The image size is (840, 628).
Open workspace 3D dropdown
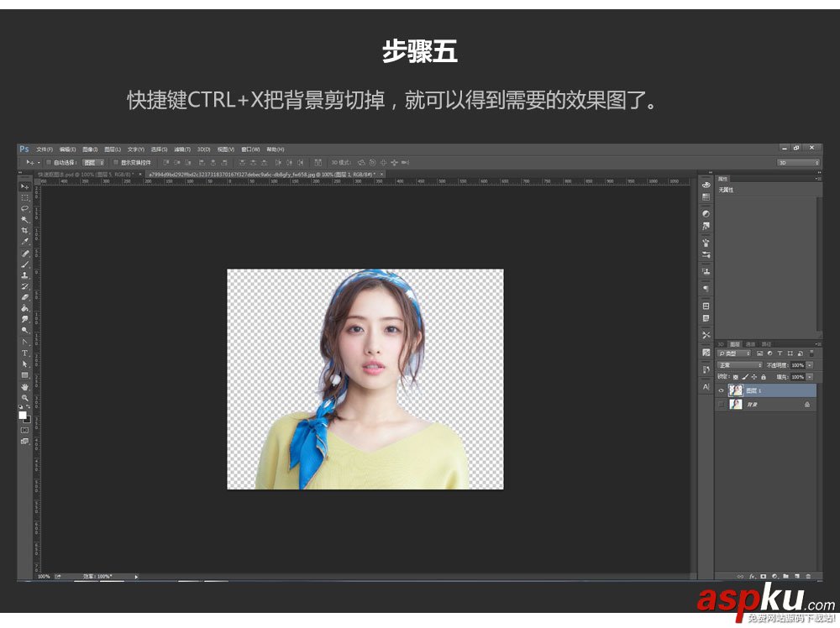[x=799, y=162]
